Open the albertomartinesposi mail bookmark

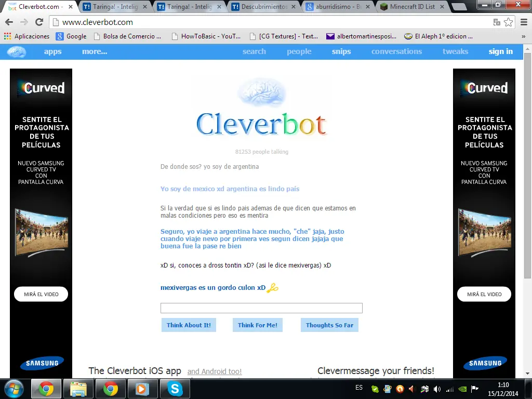tap(362, 36)
